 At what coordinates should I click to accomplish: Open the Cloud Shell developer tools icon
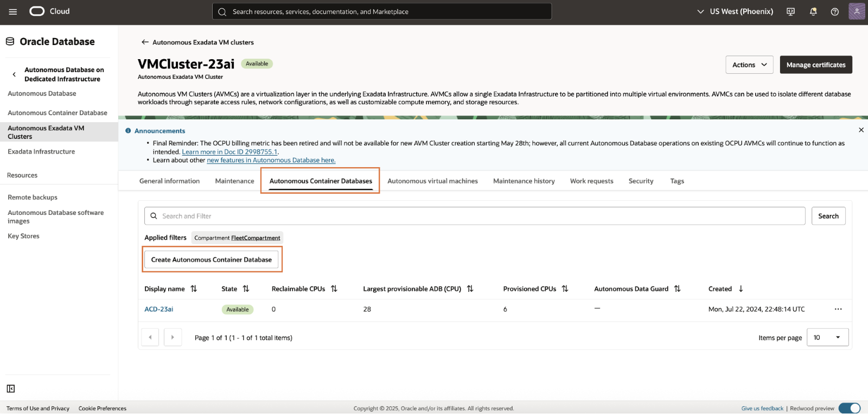pos(791,11)
